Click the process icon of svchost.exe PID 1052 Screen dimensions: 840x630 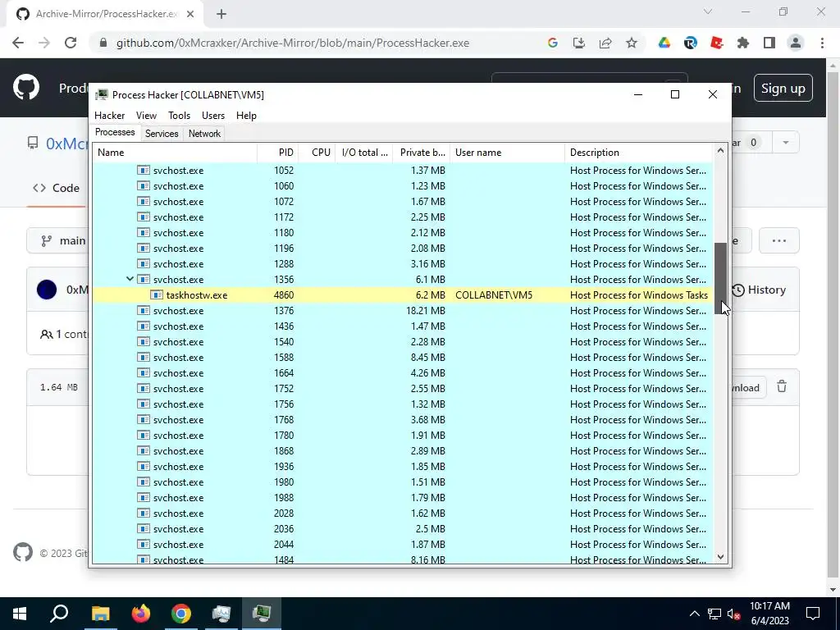coord(143,171)
